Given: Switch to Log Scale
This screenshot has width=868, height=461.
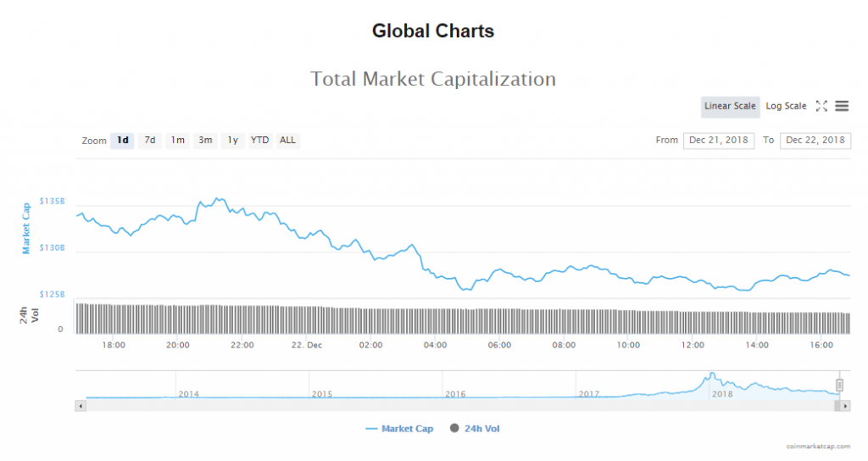Looking at the screenshot, I should pos(786,106).
